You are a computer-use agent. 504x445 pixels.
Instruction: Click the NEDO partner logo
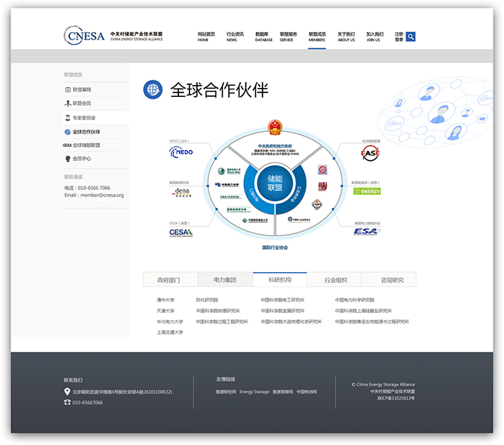pos(181,152)
